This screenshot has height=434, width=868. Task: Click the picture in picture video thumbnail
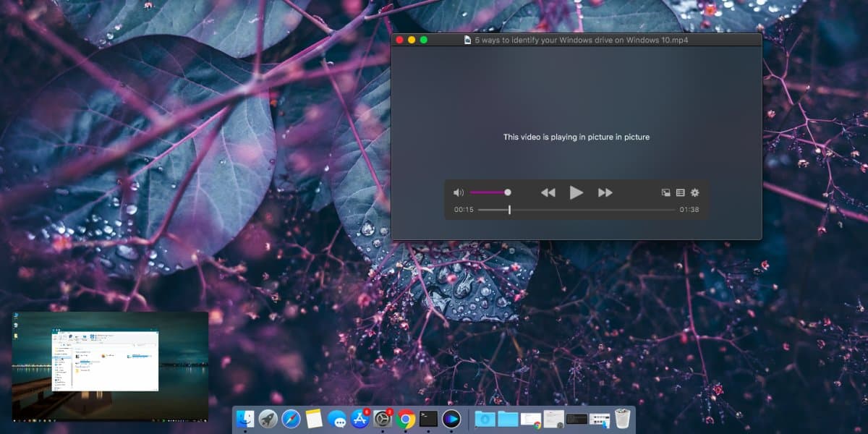click(x=110, y=367)
